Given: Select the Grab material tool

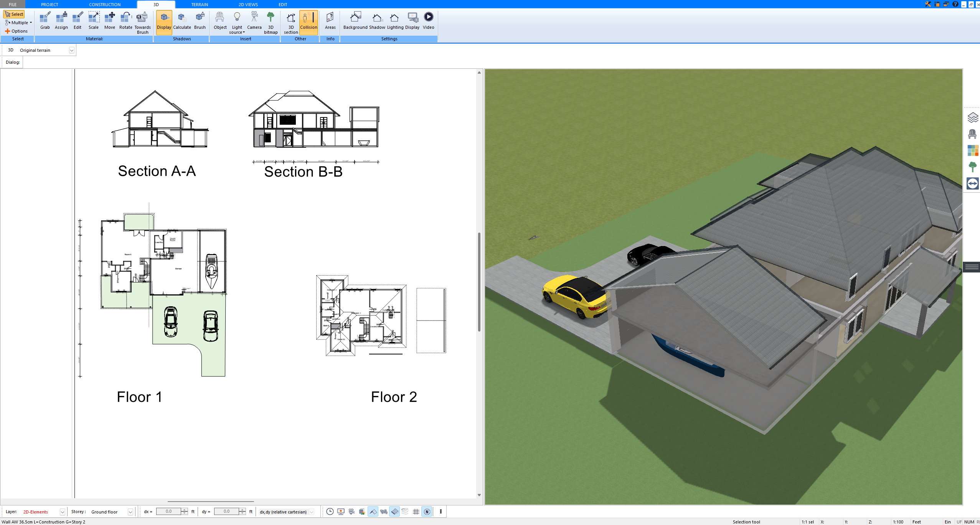Looking at the screenshot, I should pos(45,21).
